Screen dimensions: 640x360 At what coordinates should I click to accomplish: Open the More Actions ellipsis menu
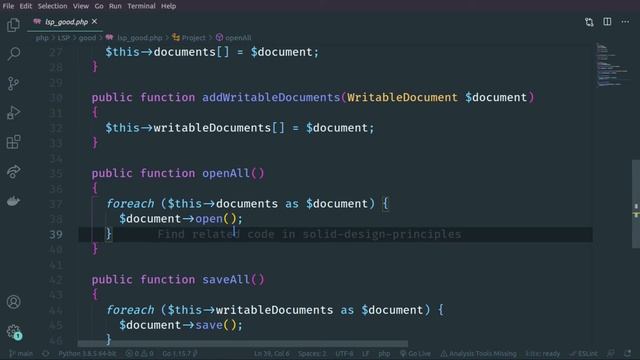(625, 22)
